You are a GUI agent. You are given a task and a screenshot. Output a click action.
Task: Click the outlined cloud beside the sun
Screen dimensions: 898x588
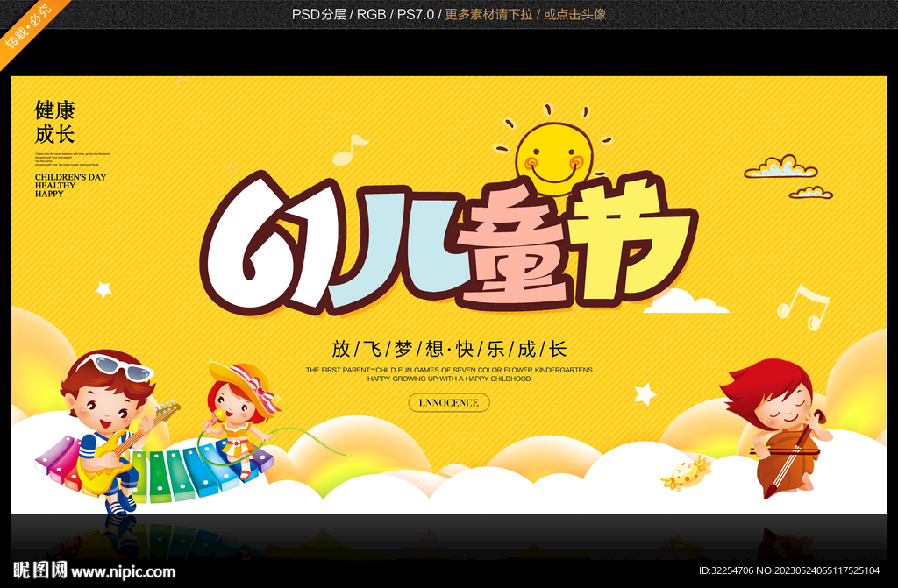[780, 166]
